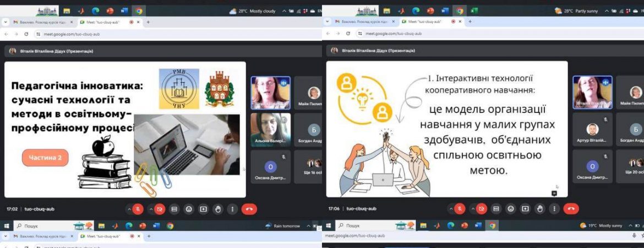This screenshot has height=248, width=644.
Task: Open File Explorer in Rain tomorrow taskbar
Action: tap(101, 226)
